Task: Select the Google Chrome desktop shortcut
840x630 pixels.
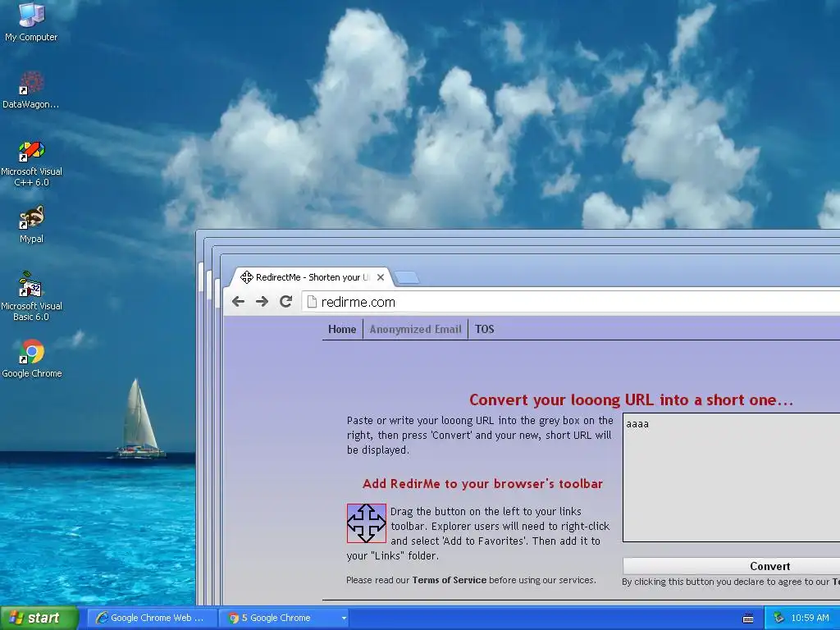Action: (32, 358)
